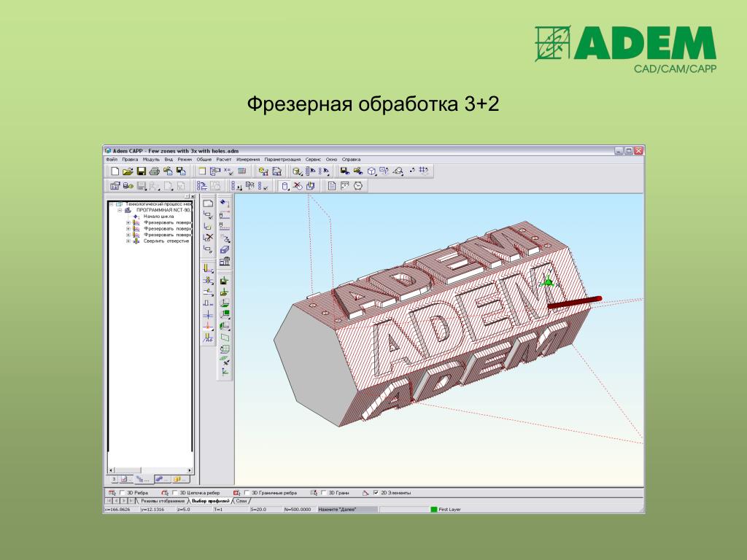The image size is (747, 560).
Task: Switch to the Слои tab
Action: coord(241,501)
